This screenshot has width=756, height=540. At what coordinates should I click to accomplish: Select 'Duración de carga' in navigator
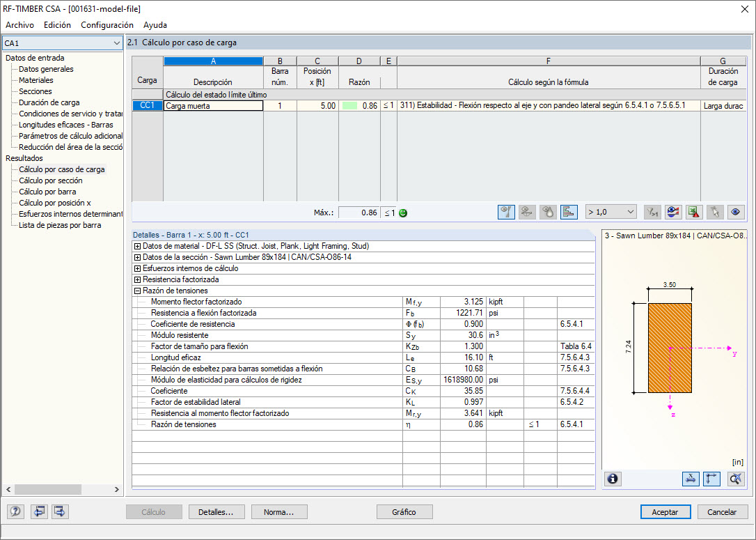(x=49, y=102)
